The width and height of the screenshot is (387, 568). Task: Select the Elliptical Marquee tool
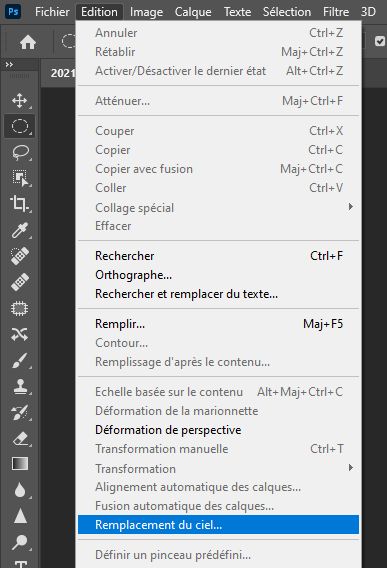[20, 126]
